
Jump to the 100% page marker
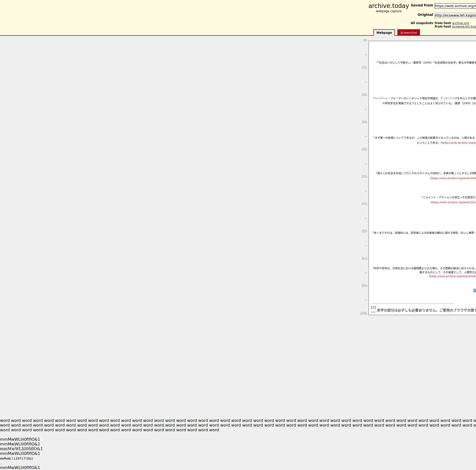[363, 313]
